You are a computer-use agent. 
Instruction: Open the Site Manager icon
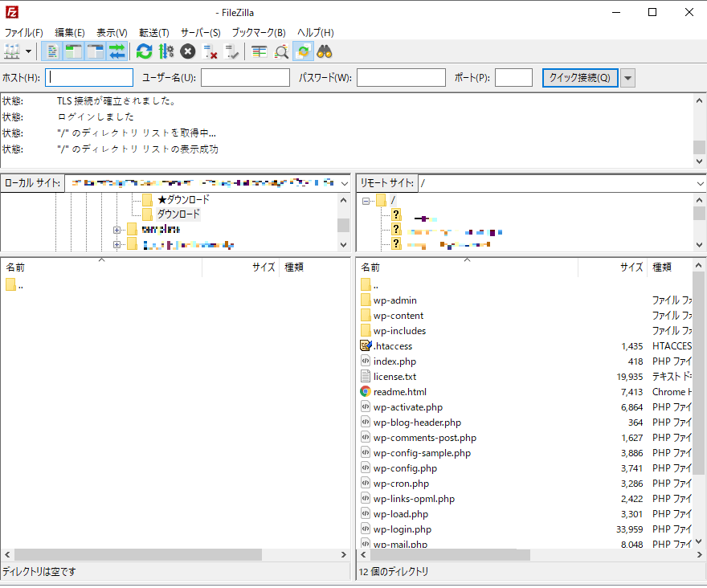coord(12,51)
